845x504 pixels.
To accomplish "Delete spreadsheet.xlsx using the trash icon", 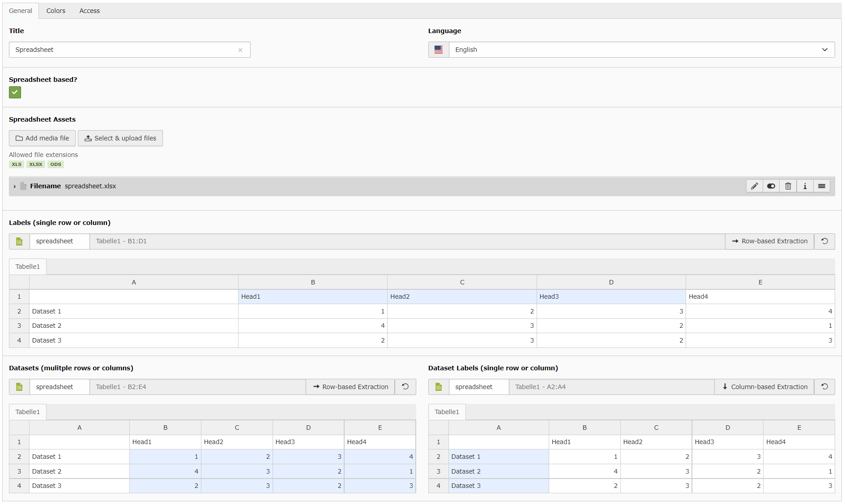I will [788, 186].
